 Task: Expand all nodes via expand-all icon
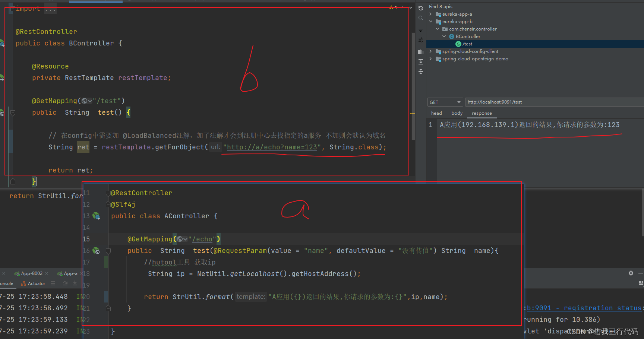pyautogui.click(x=421, y=61)
